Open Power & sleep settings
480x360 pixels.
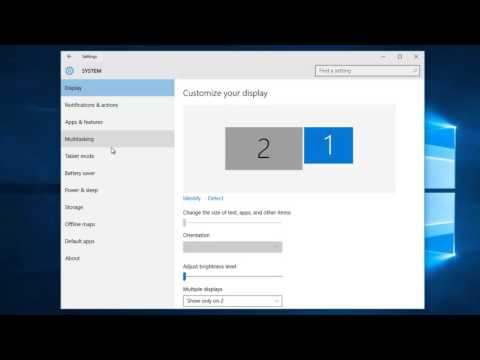117,190
